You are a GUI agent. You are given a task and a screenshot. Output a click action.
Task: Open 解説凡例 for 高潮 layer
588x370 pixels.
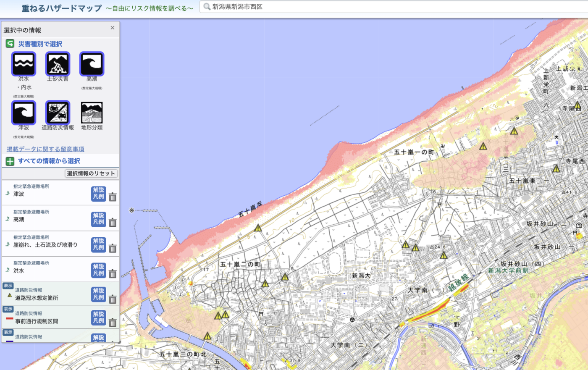click(98, 219)
